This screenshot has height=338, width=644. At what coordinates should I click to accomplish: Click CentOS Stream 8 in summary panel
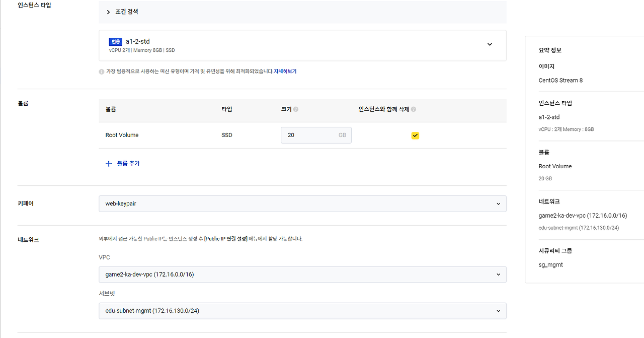pyautogui.click(x=560, y=80)
